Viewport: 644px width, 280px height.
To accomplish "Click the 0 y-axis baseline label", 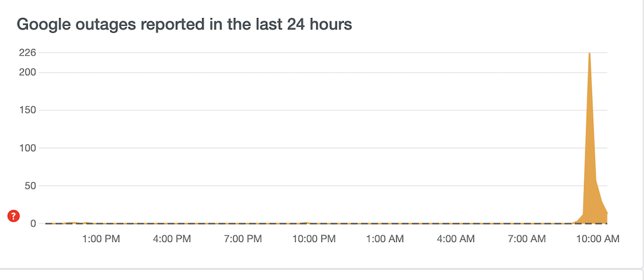I will (x=32, y=223).
